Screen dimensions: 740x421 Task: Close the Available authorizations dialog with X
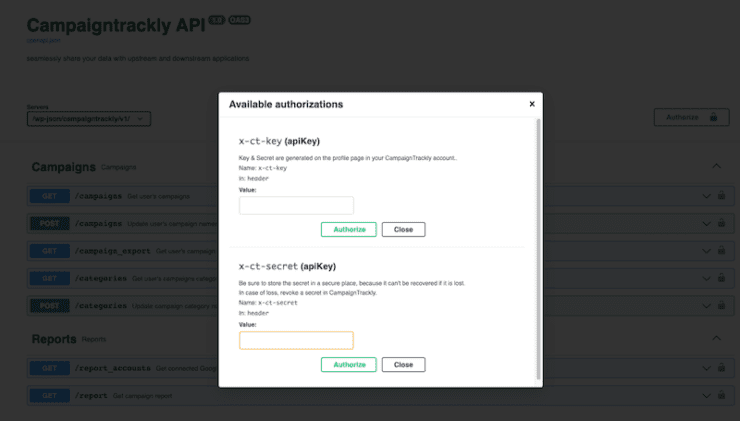[532, 104]
